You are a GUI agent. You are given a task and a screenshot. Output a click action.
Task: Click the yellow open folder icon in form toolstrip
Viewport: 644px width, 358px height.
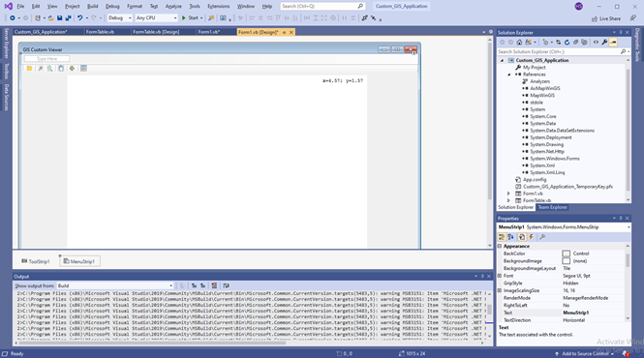[29, 69]
